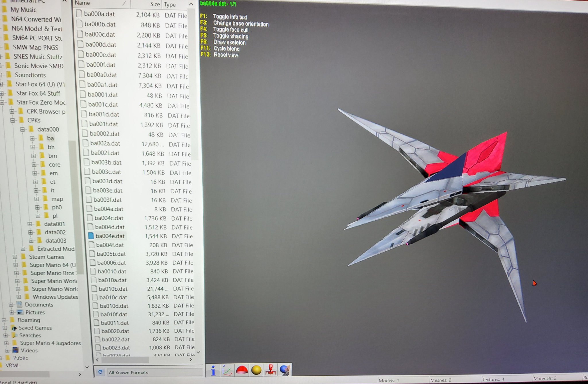Image resolution: width=588 pixels, height=384 pixels.
Task: Click the XYZ axis orientation icon
Action: (227, 370)
